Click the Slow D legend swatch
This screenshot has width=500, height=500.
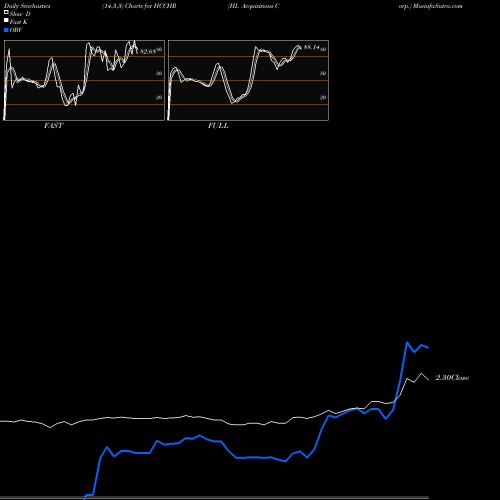point(6,12)
